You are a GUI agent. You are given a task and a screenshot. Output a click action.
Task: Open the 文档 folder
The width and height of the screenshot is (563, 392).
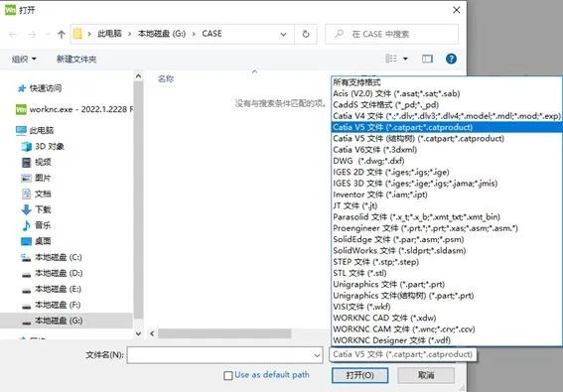(x=37, y=194)
